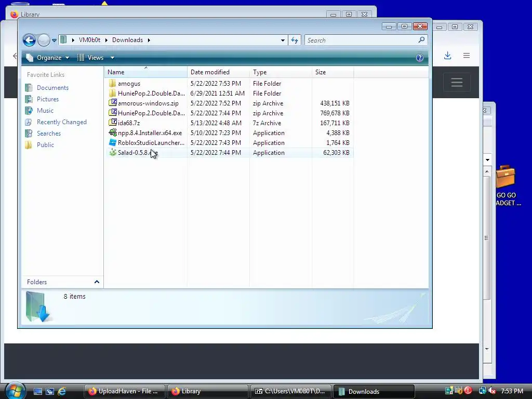The image size is (532, 399).
Task: Click the 7z Archive type cell
Action: tap(267, 123)
